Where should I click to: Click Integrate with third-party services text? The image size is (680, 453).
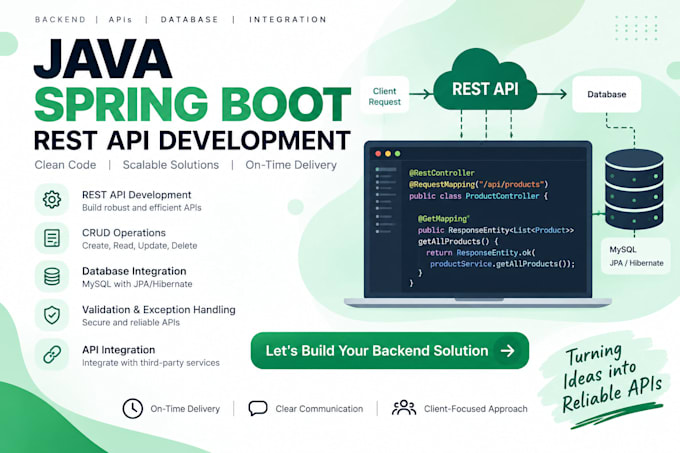pyautogui.click(x=150, y=363)
